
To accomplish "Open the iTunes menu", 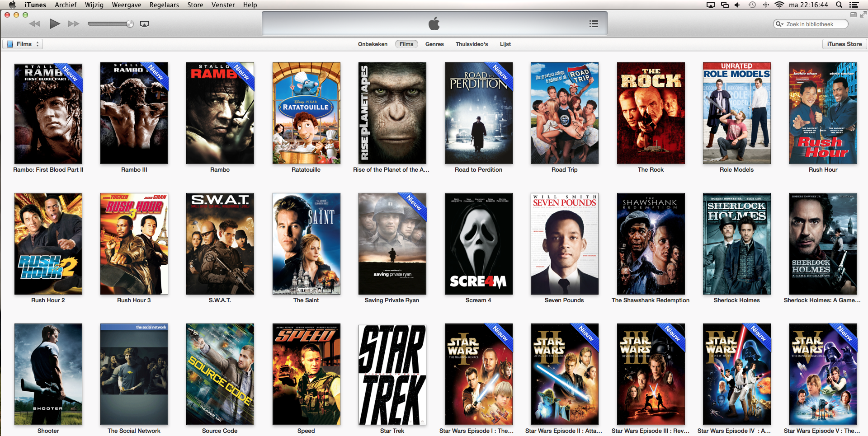I will pyautogui.click(x=35, y=5).
